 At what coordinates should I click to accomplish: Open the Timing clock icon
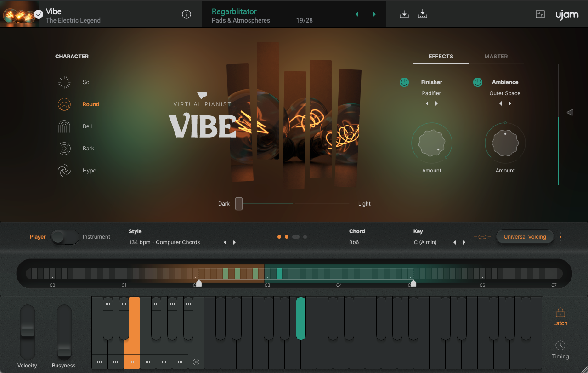pyautogui.click(x=560, y=345)
